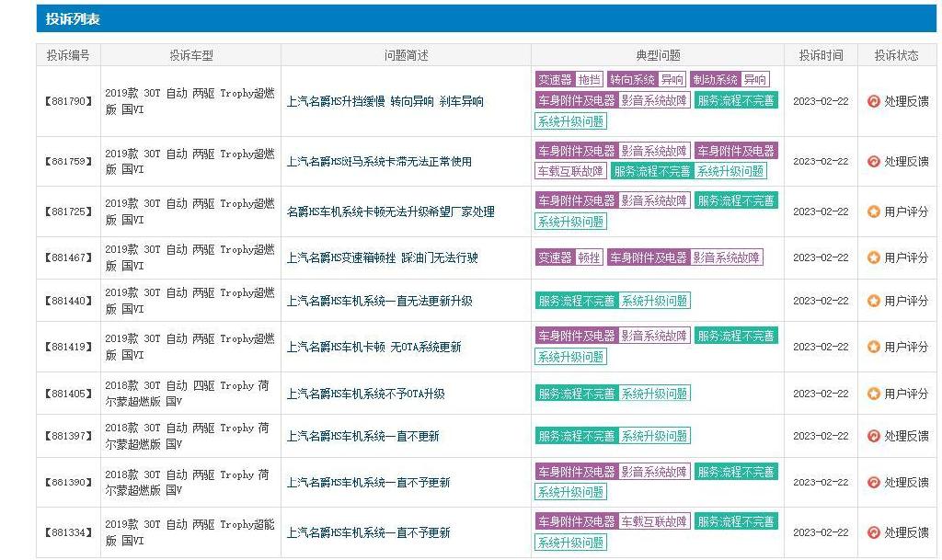This screenshot has width=942, height=560.
Task: Click the 车载互联故障 tag in row 881334
Action: pyautogui.click(x=654, y=521)
